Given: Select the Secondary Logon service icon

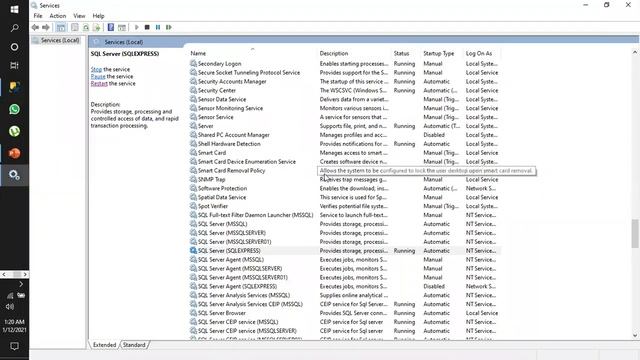Looking at the screenshot, I should pos(193,64).
